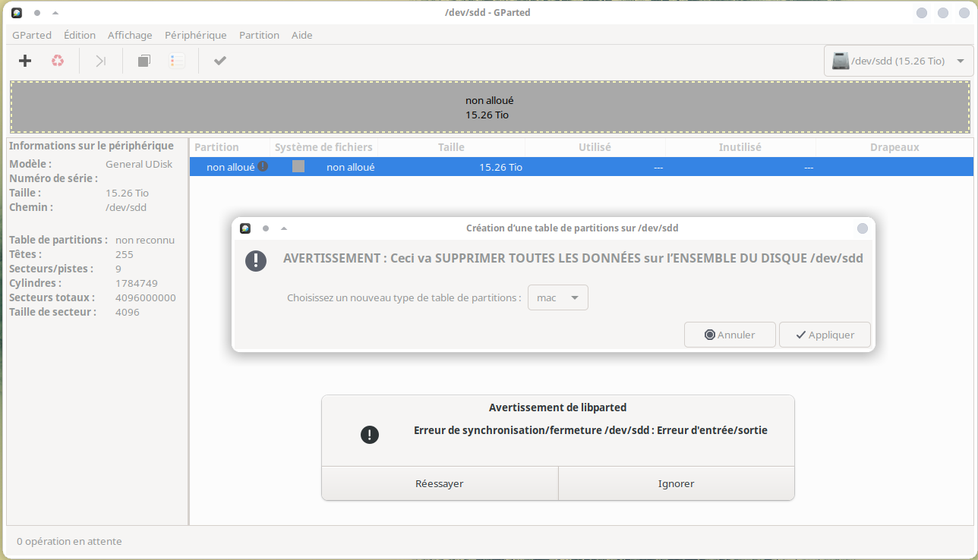This screenshot has width=978, height=560.
Task: Click the GParted app icon in main title bar
Action: tap(17, 13)
